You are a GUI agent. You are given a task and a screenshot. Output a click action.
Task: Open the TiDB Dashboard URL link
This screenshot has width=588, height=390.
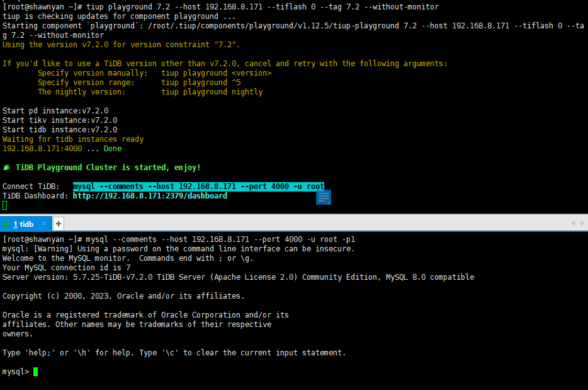pyautogui.click(x=150, y=196)
